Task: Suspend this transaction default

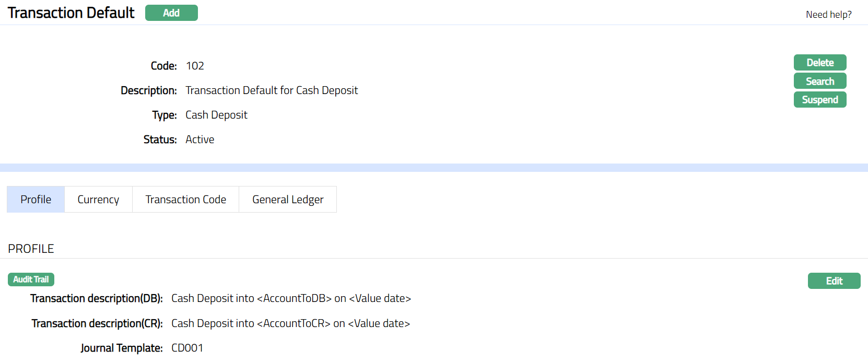Action: 820,100
